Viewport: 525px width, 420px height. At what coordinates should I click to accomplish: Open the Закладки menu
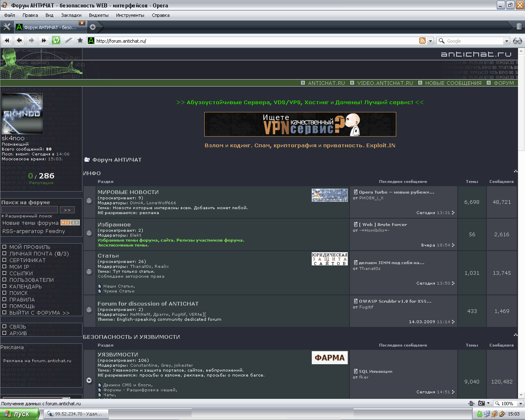[x=71, y=15]
